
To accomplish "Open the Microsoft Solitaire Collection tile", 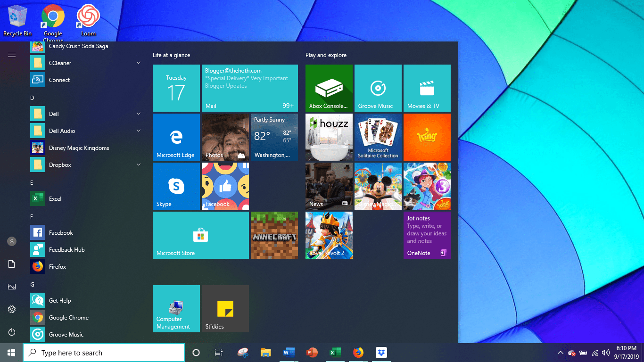I will [378, 137].
